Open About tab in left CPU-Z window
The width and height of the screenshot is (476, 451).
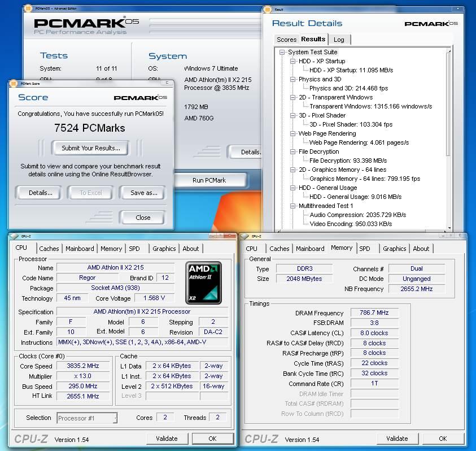(191, 249)
